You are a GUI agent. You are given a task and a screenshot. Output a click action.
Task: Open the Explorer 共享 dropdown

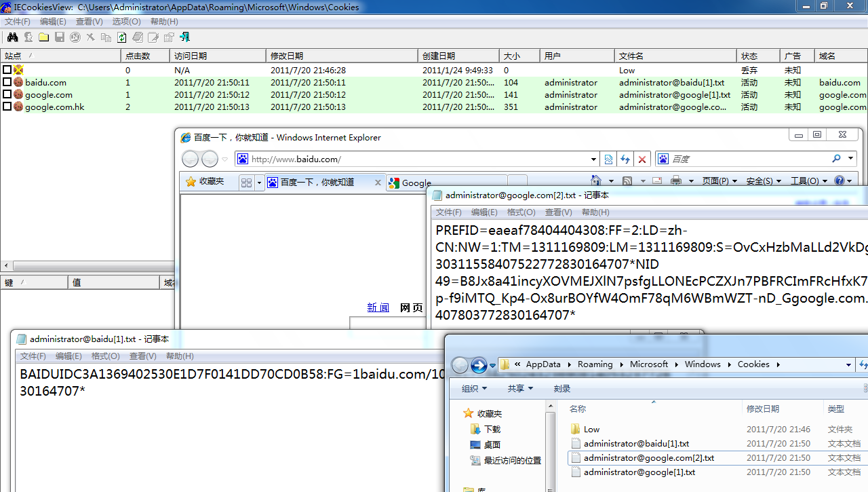pyautogui.click(x=520, y=389)
